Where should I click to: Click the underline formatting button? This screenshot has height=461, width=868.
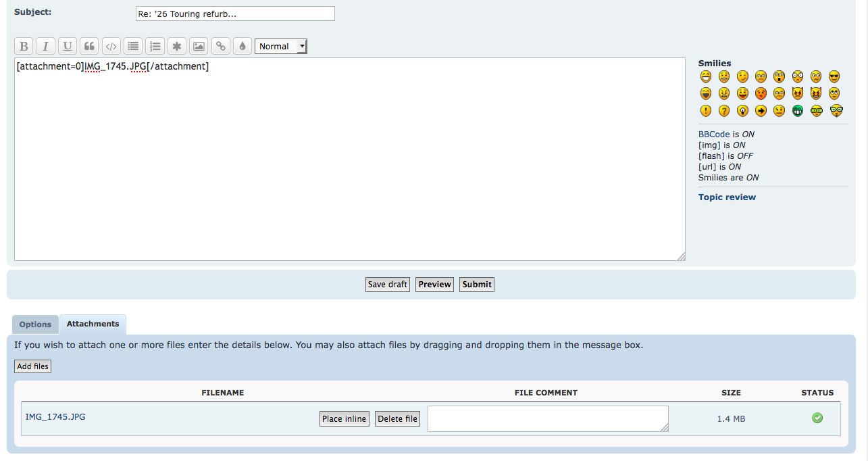(x=67, y=46)
